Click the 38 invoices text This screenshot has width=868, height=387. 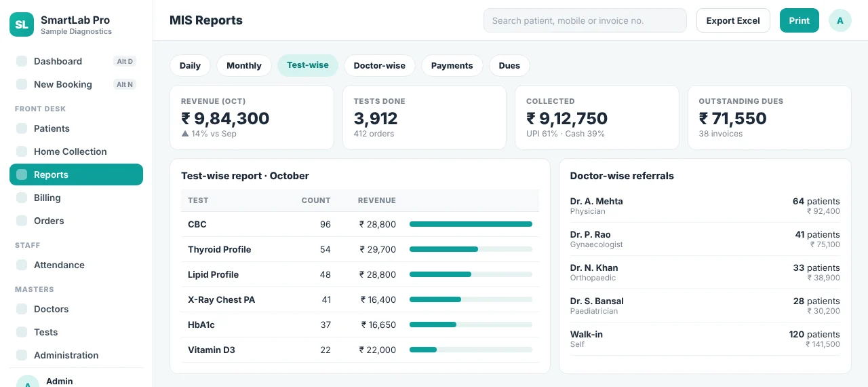pos(721,134)
